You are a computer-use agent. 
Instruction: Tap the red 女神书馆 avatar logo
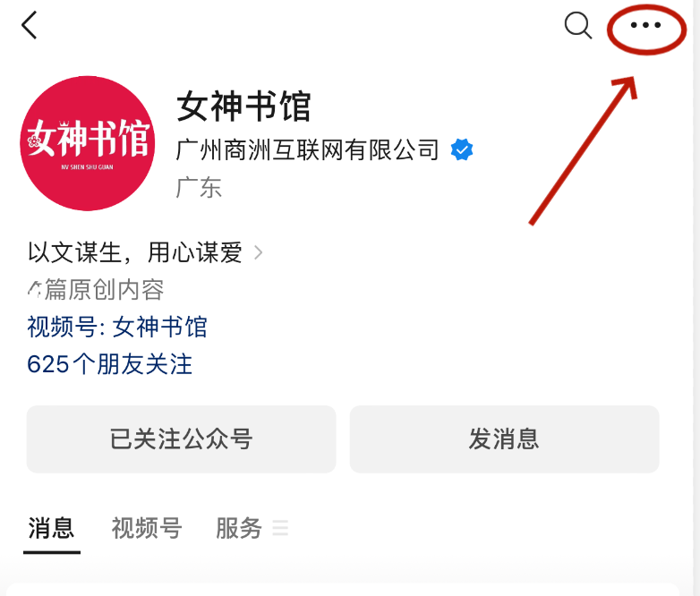pos(88,143)
